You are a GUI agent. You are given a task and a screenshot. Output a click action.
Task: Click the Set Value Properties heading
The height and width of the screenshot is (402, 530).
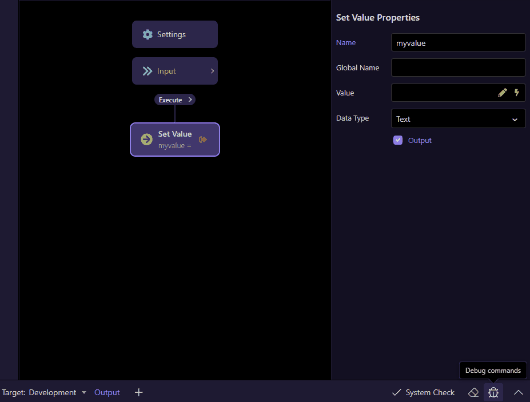pyautogui.click(x=378, y=18)
